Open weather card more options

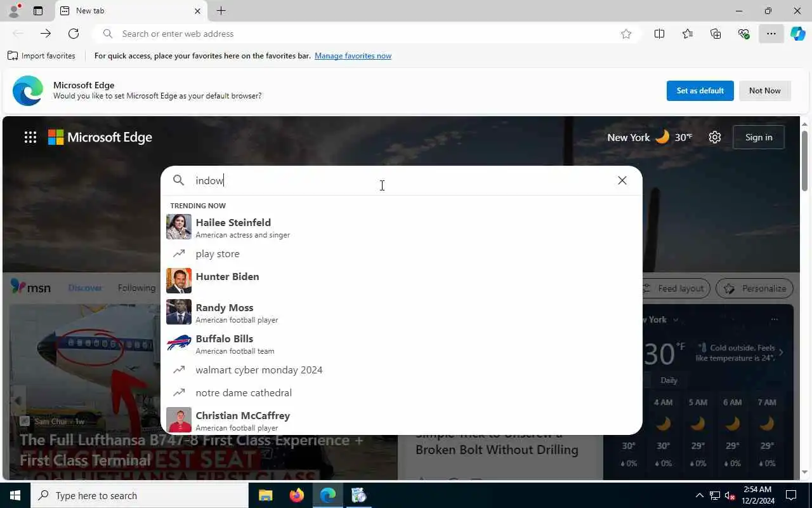(774, 319)
